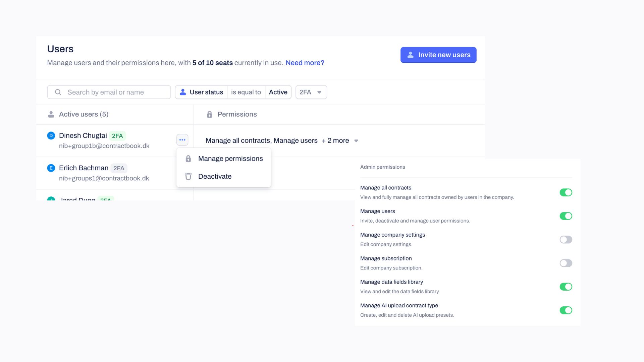
Task: Open the Need more? link
Action: click(x=305, y=63)
